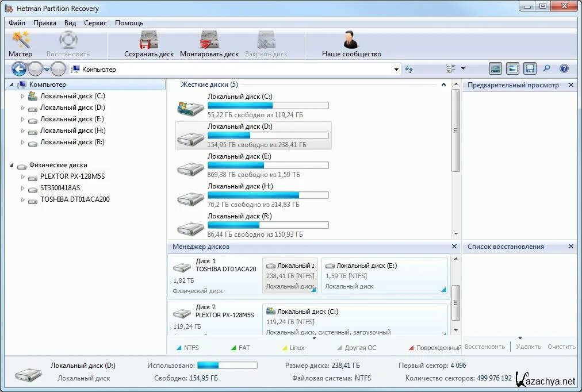Click the disk manager panel toggle icon
This screenshot has height=392, width=582.
496,68
